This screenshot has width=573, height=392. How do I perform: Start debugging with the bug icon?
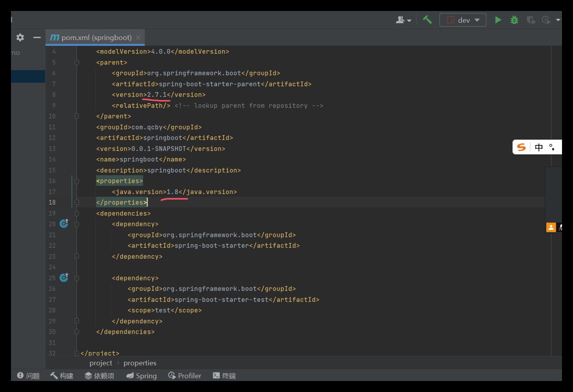point(514,20)
